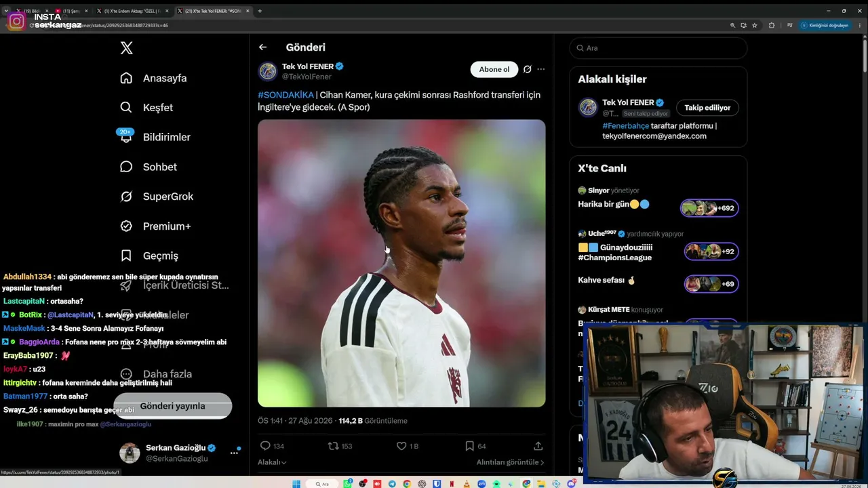Open the tab search dropdown in Chrome
This screenshot has height=488, width=868.
6,11
